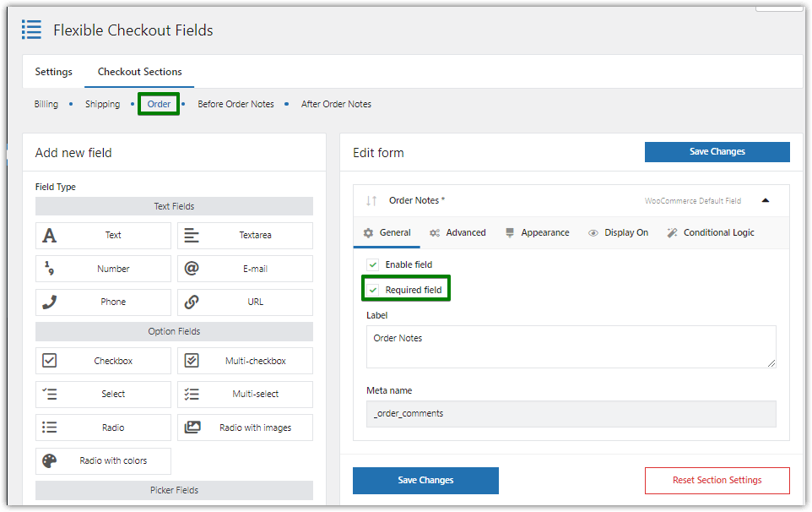Image resolution: width=812 pixels, height=512 pixels.
Task: Click Reset Section Settings button
Action: click(717, 481)
